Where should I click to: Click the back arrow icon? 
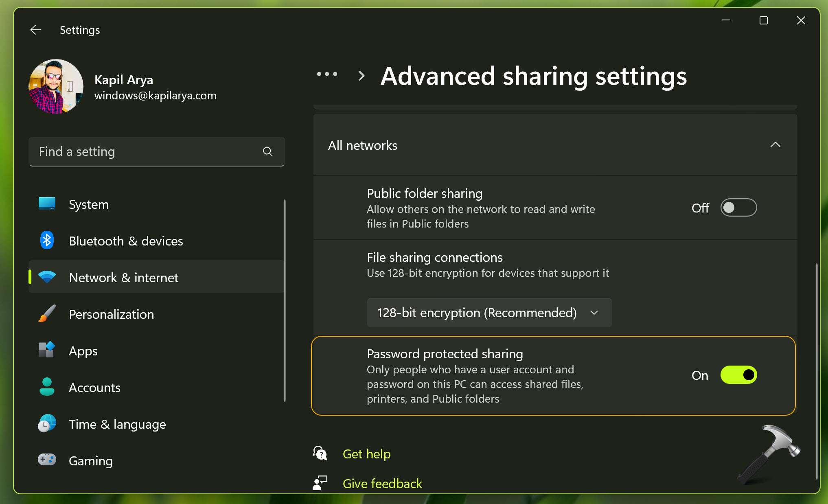pyautogui.click(x=36, y=30)
